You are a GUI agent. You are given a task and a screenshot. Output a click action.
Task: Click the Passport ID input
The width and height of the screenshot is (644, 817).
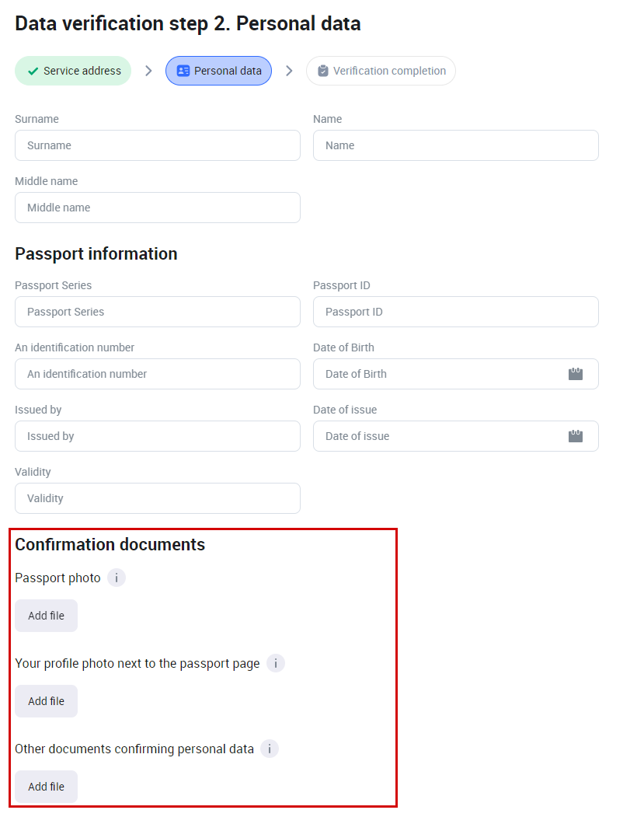456,312
